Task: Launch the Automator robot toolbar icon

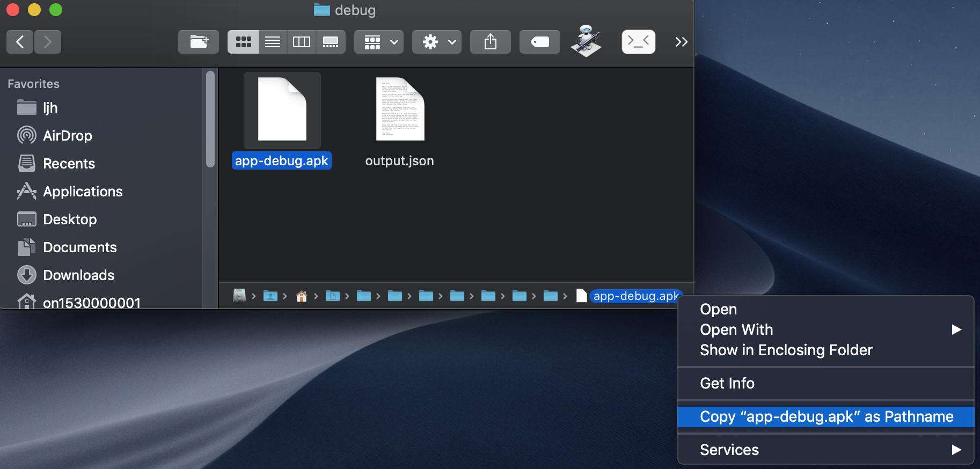Action: (586, 41)
